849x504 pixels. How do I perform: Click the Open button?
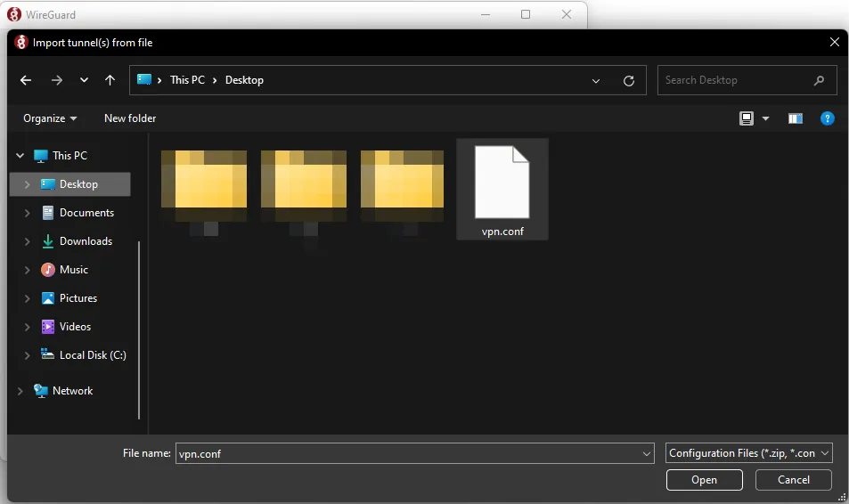coord(704,480)
